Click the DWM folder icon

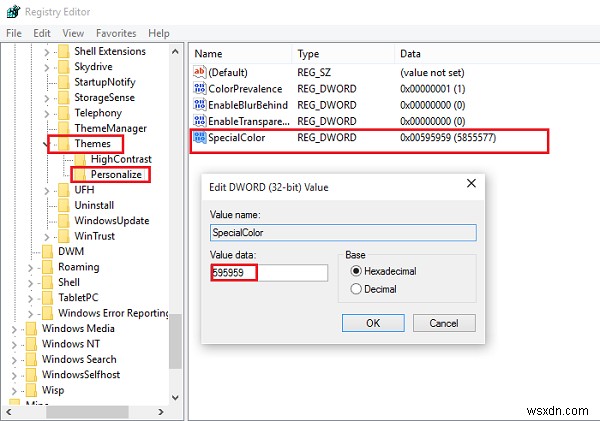pyautogui.click(x=47, y=251)
